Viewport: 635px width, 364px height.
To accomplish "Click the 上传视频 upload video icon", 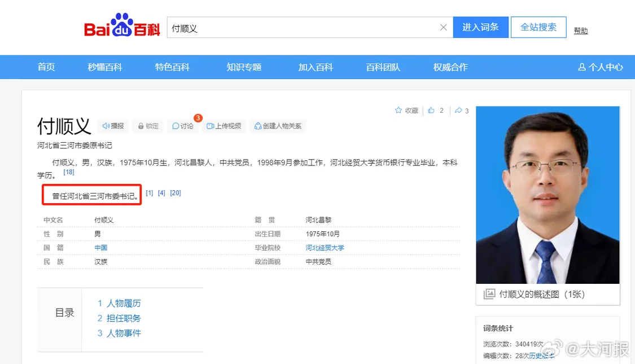I will 210,126.
